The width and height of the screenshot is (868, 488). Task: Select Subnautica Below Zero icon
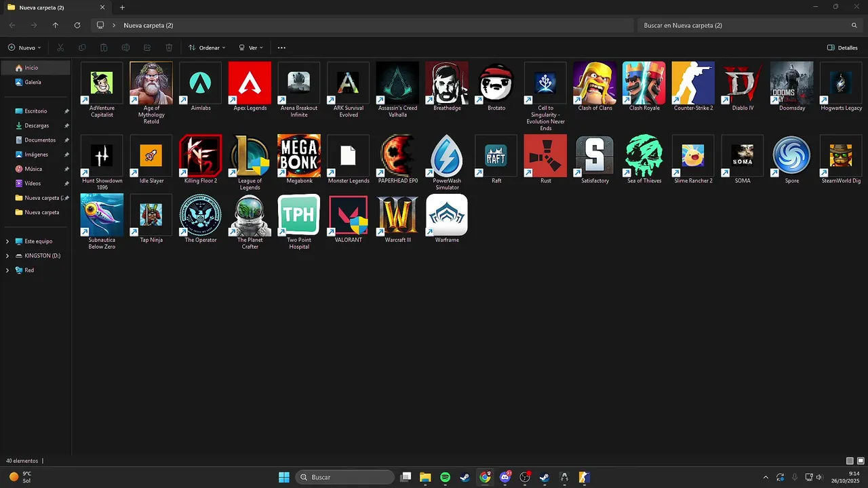tap(102, 215)
